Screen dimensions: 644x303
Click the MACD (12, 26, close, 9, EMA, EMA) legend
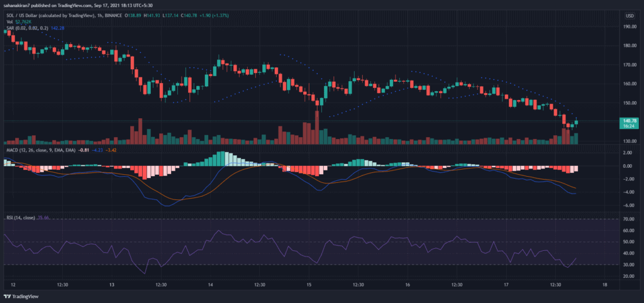41,150
